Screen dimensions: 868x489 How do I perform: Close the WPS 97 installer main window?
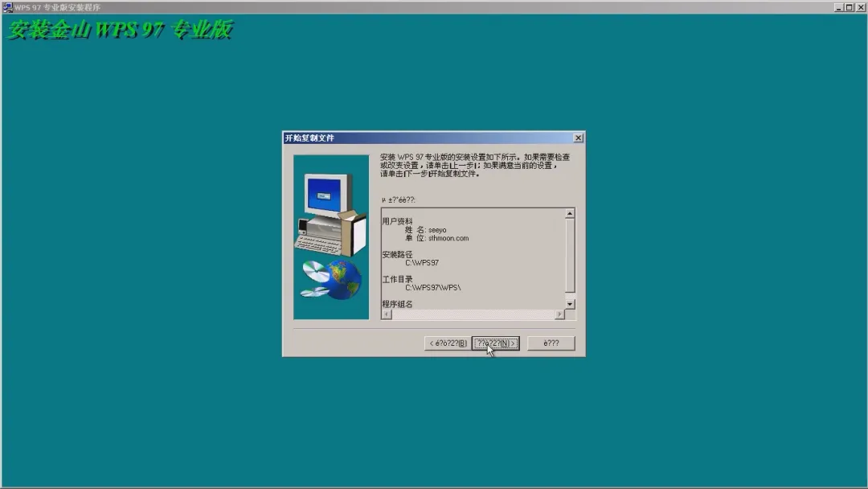[x=861, y=7]
